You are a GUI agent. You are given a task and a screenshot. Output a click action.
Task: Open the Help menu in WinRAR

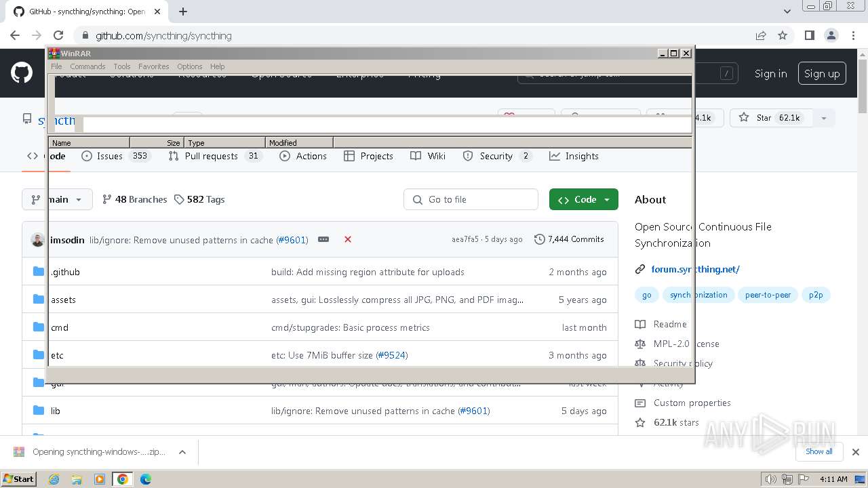coord(217,66)
